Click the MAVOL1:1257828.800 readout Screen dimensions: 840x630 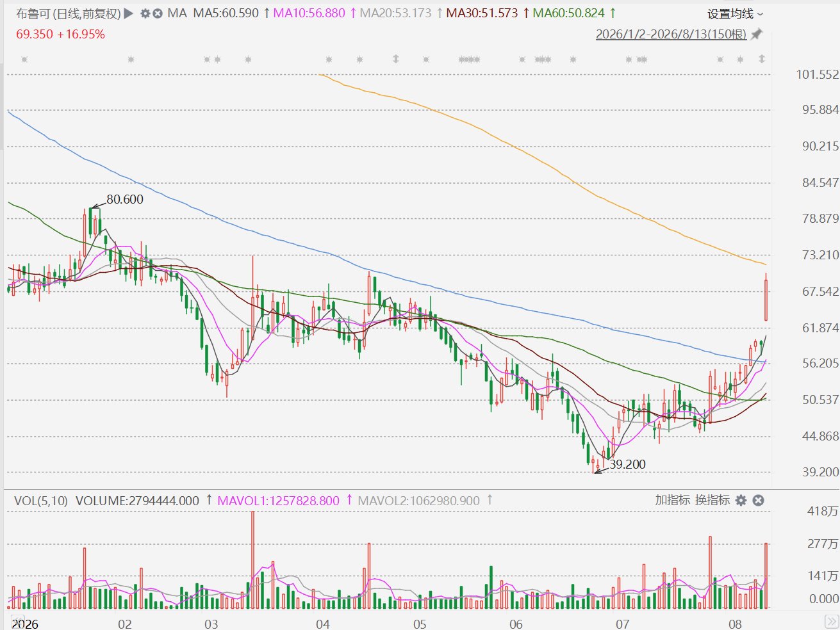click(279, 501)
